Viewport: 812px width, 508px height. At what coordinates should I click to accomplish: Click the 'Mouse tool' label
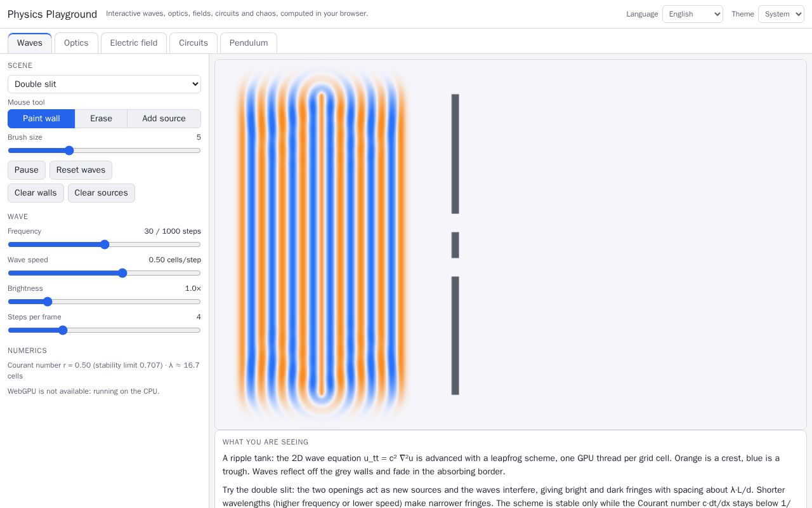(26, 102)
